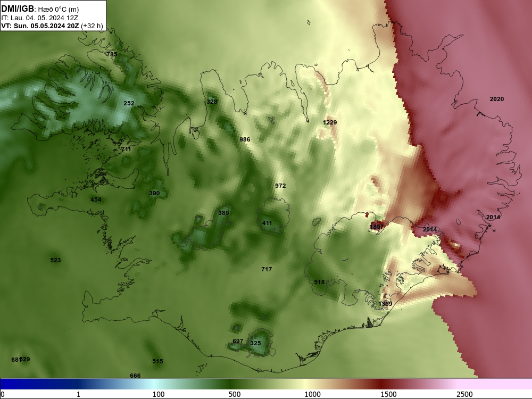
Task: Click the 529 value offshore
Action: pyautogui.click(x=25, y=359)
